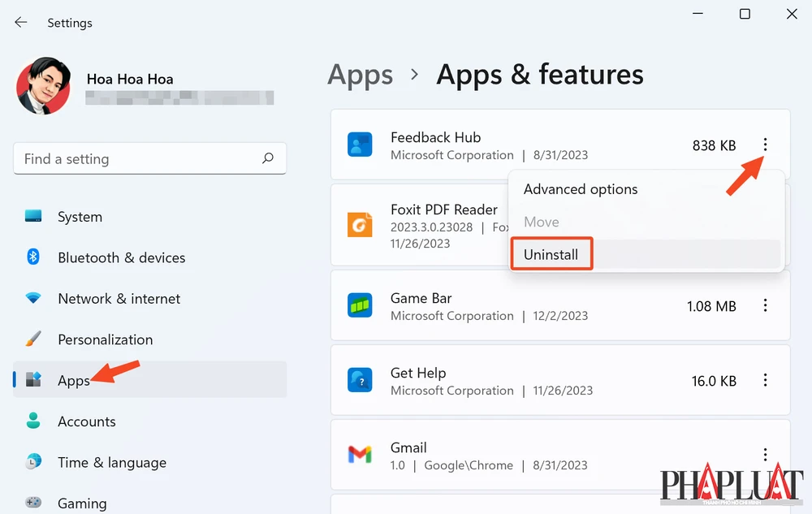
Task: Select Personalization in the sidebar
Action: tap(105, 339)
